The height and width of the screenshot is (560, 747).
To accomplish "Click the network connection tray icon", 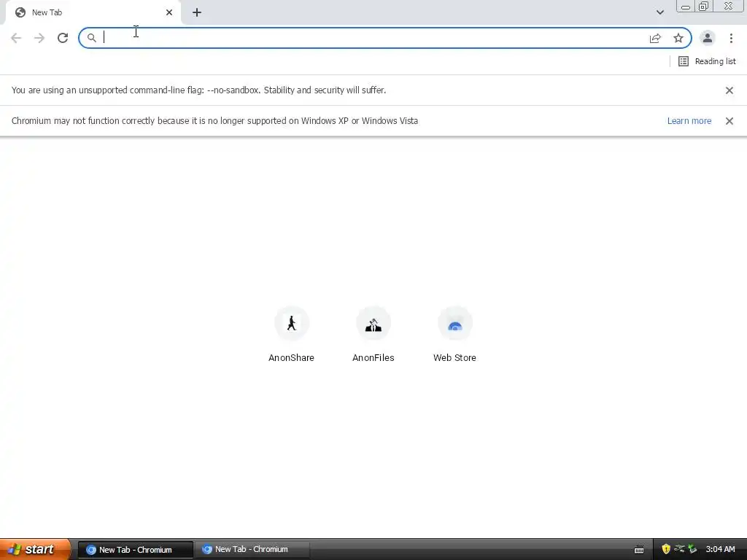I will point(679,549).
